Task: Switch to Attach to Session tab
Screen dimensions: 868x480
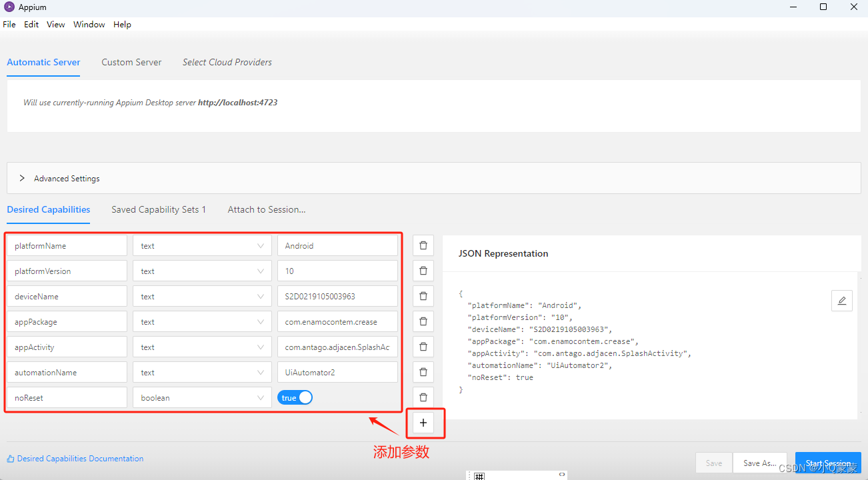Action: click(267, 209)
